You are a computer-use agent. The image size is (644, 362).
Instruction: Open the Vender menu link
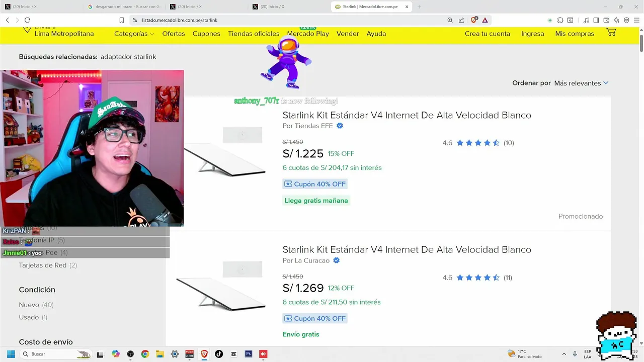click(x=348, y=34)
